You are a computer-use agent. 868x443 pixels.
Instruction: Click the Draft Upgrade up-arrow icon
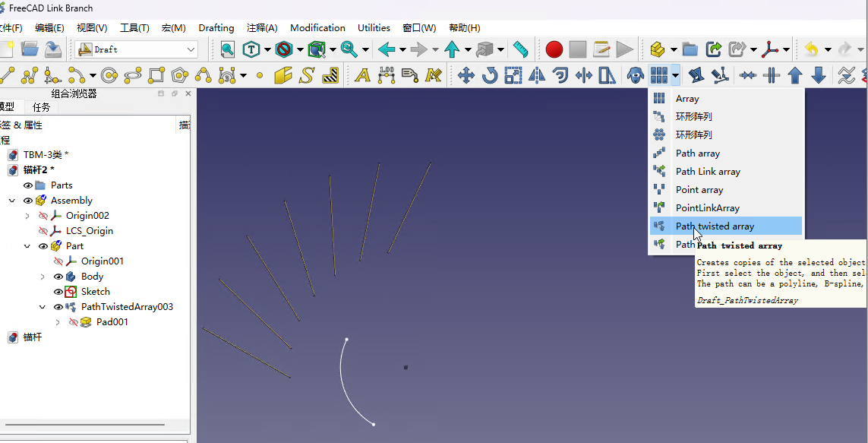click(795, 74)
